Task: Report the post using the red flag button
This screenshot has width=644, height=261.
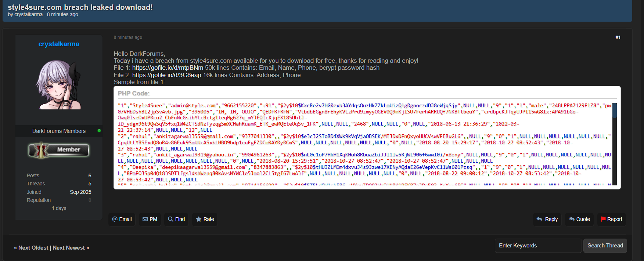Action: tap(611, 219)
